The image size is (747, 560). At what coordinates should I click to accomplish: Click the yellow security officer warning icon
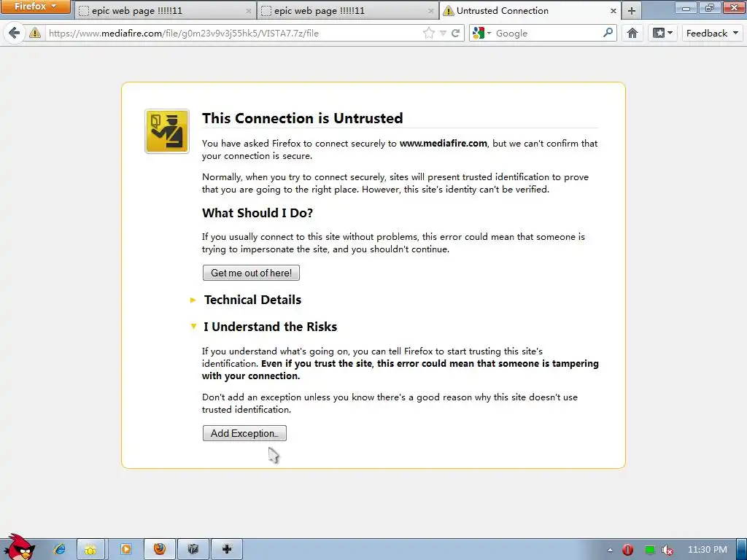pos(167,131)
